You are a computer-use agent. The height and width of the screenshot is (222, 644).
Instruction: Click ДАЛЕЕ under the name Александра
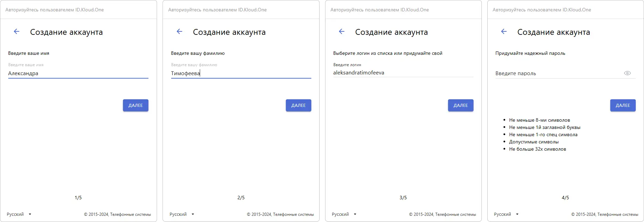click(x=135, y=105)
